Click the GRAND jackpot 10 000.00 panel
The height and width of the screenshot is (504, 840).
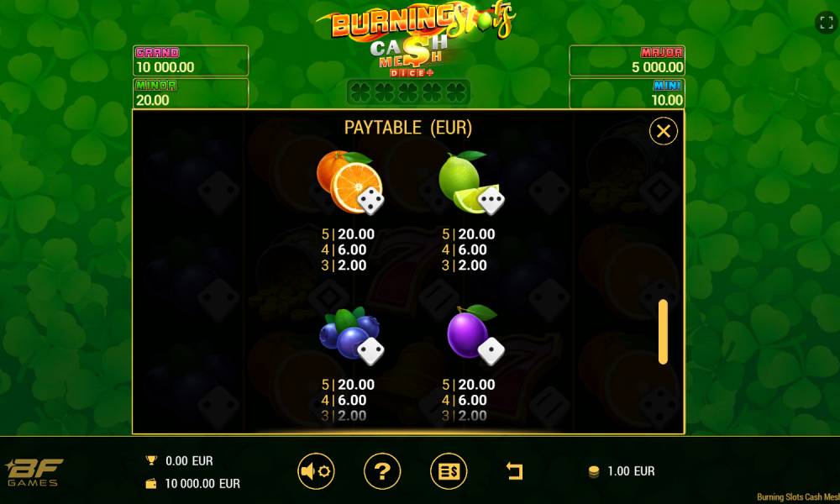click(x=190, y=60)
